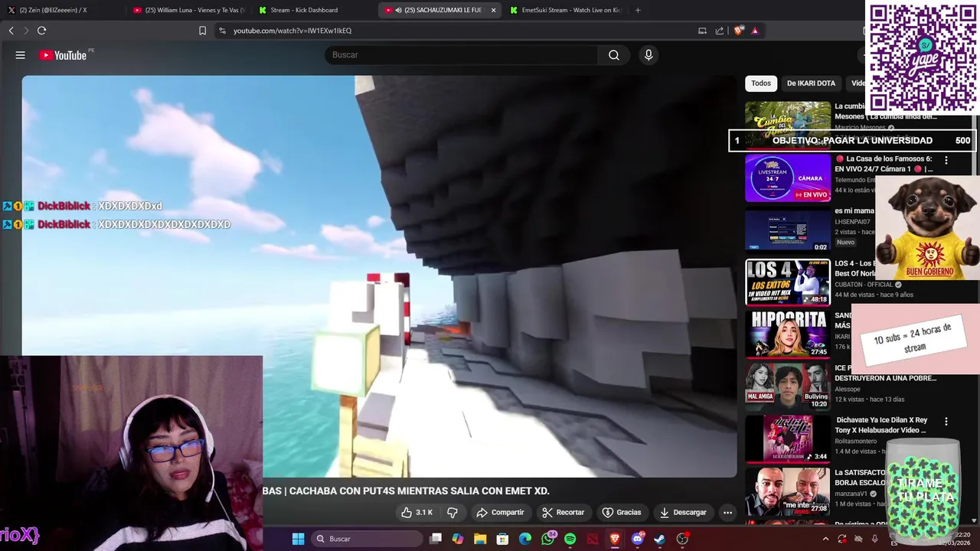Click the browser address bar URL

click(x=292, y=31)
